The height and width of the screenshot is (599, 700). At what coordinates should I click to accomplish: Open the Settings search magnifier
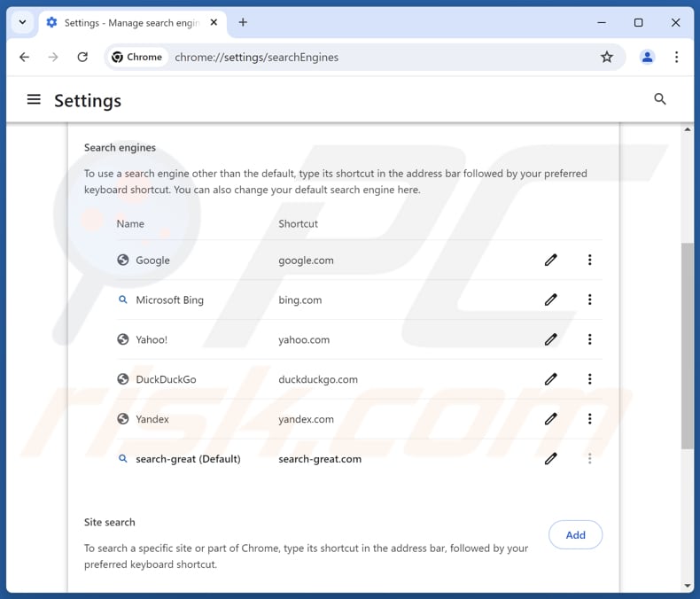tap(660, 99)
